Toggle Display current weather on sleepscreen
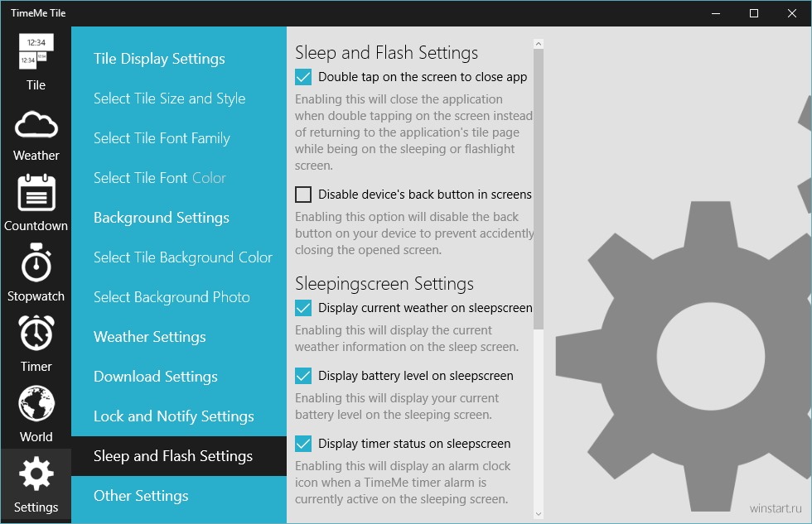 point(303,308)
